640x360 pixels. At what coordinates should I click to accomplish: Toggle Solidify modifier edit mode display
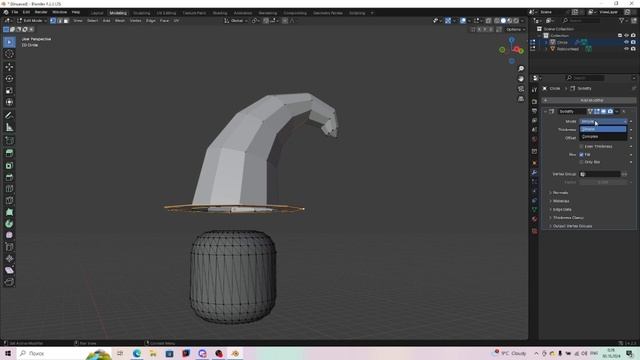click(x=597, y=111)
